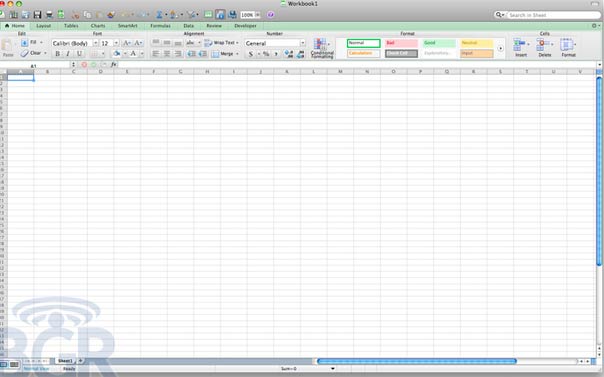Open ribbon settings gear menu
The image size is (604, 377).
pos(595,26)
